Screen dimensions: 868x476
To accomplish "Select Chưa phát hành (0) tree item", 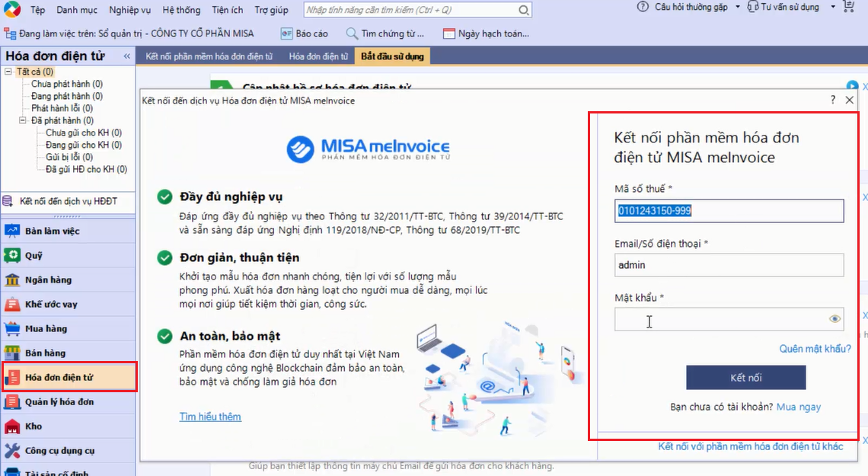I will pyautogui.click(x=67, y=84).
